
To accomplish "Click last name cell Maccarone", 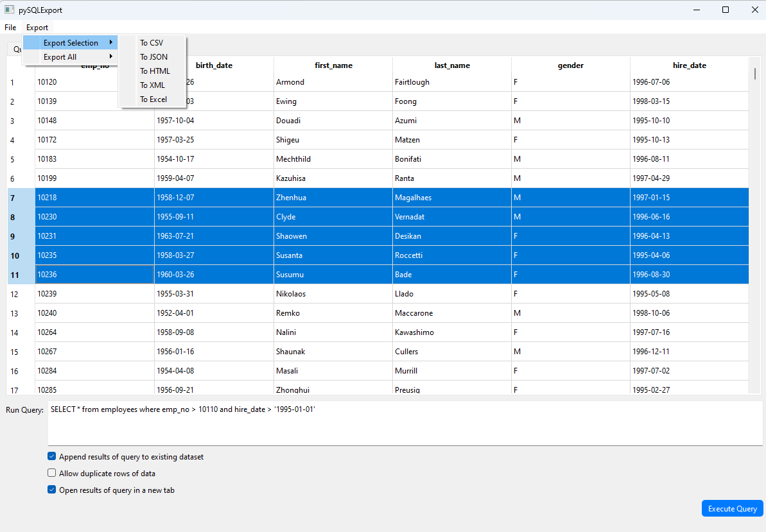I will point(452,313).
